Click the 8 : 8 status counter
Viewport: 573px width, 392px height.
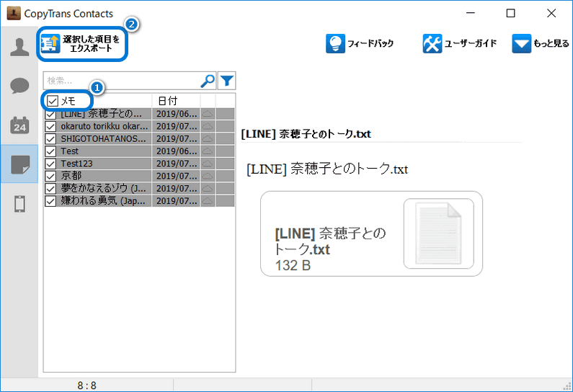pyautogui.click(x=86, y=386)
